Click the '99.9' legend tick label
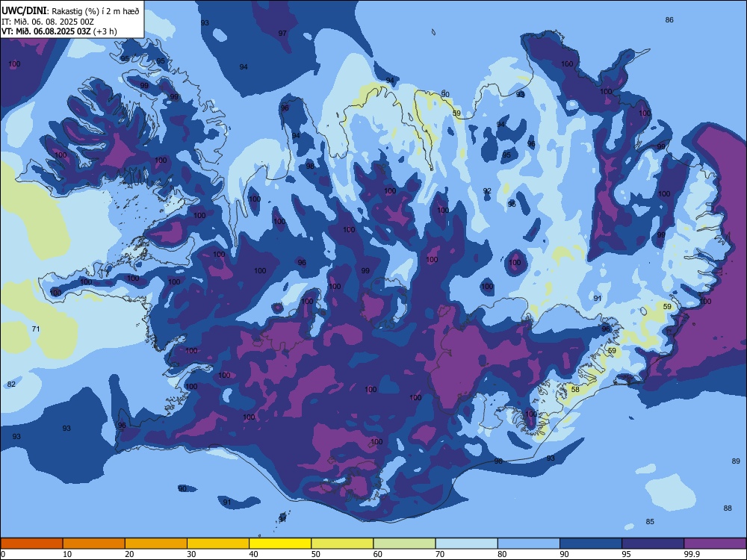 tap(692, 554)
